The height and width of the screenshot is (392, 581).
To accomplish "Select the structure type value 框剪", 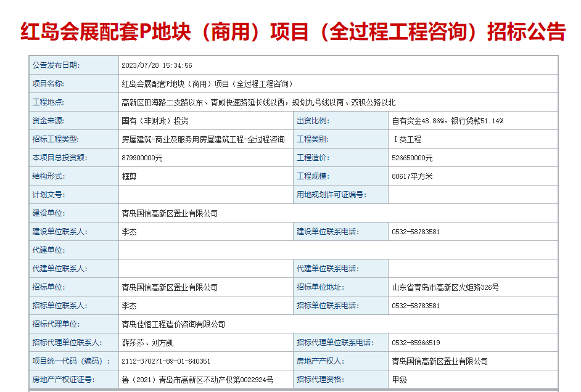I will pyautogui.click(x=129, y=176).
